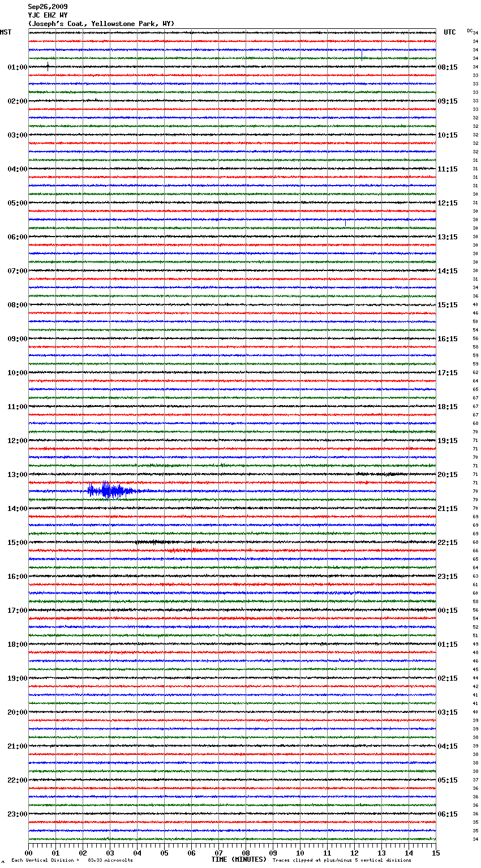Click the 09:15 UTC time label
This screenshot has height=868, width=481.
pos(448,101)
